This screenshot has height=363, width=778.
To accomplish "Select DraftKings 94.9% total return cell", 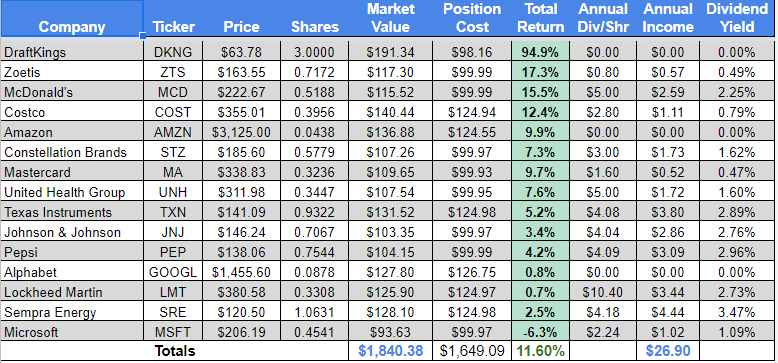I will pos(540,52).
